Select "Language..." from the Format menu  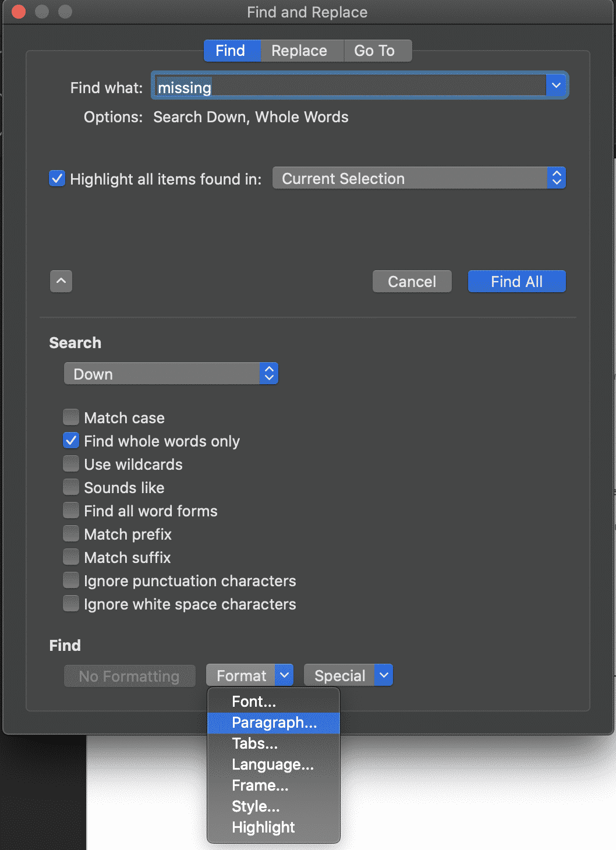point(272,764)
